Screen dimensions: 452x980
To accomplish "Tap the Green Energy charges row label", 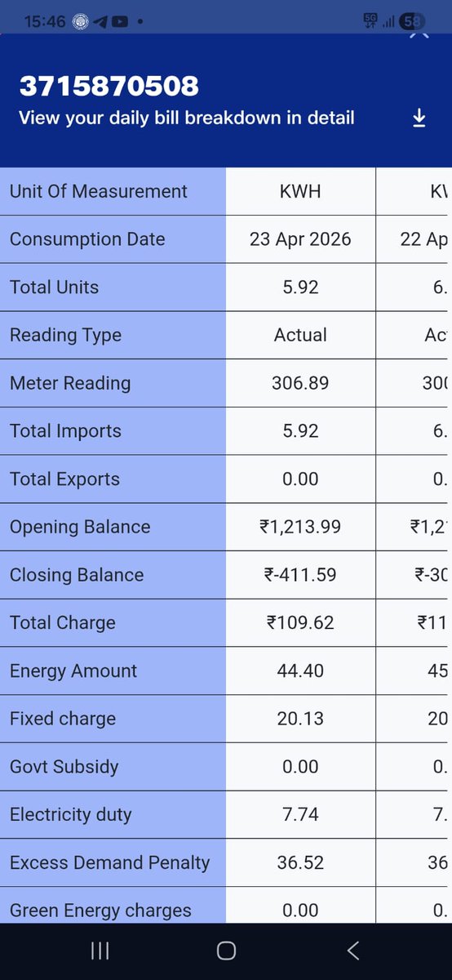I will (100, 911).
